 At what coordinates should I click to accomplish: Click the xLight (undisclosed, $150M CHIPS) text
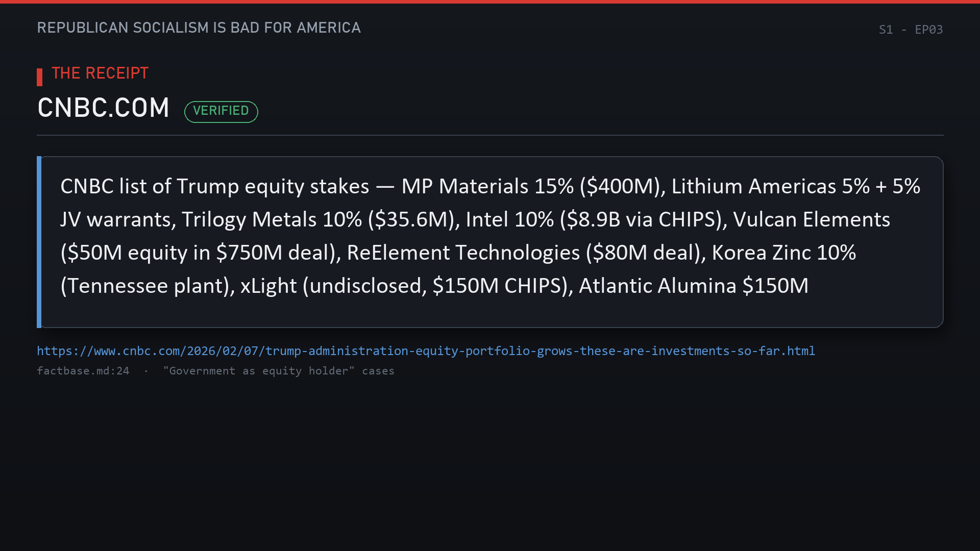[x=404, y=286]
